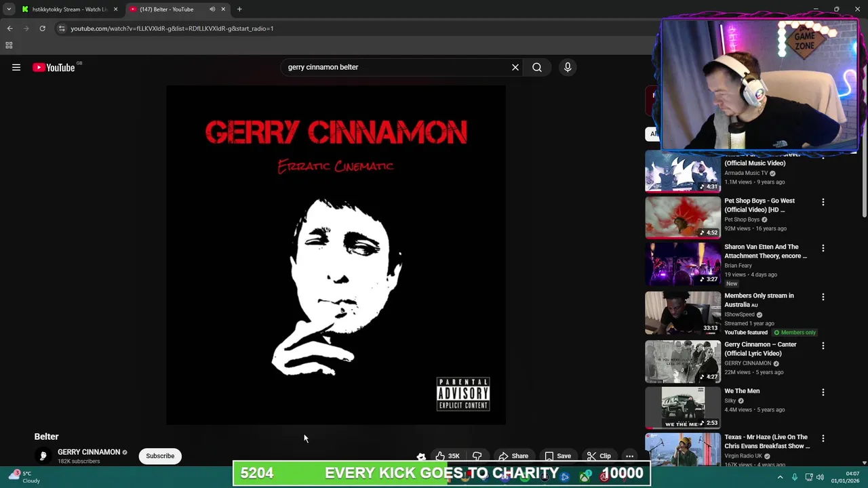868x488 pixels.
Task: Click the browser address bar URL
Action: [x=172, y=28]
